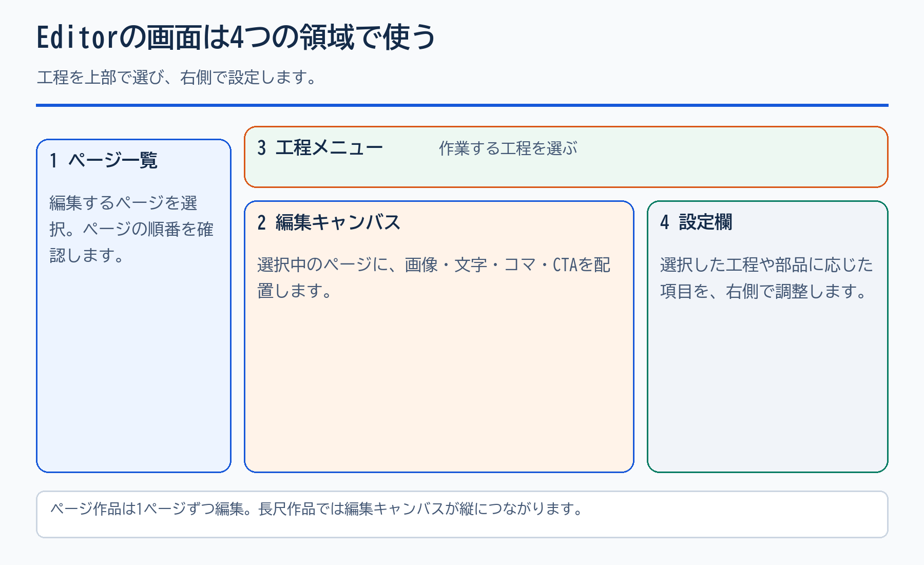The width and height of the screenshot is (924, 565).
Task: Select the '4 設定欄' heading
Action: click(x=696, y=222)
